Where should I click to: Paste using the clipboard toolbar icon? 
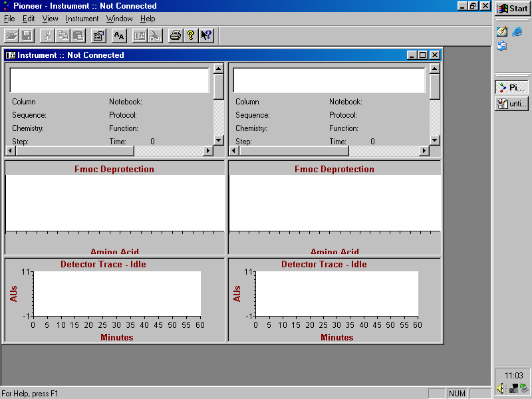click(76, 35)
